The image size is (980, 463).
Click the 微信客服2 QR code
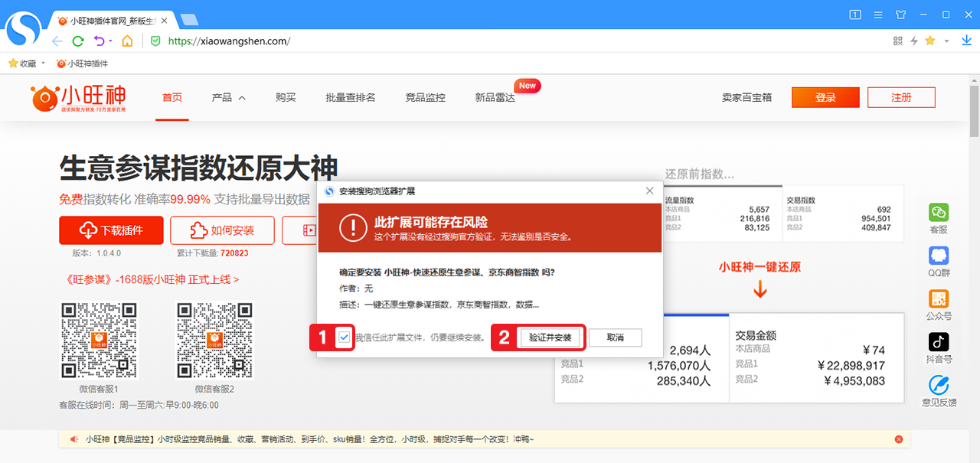[x=214, y=340]
